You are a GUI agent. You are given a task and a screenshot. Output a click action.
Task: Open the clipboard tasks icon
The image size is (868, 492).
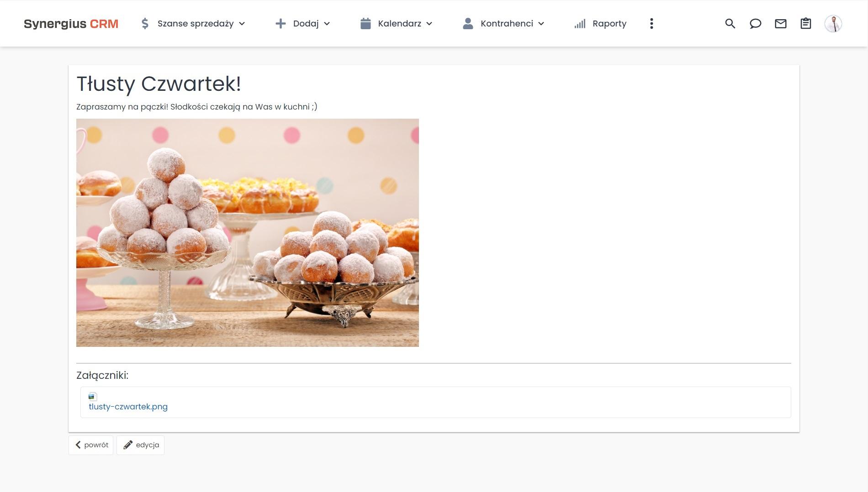[x=805, y=24]
